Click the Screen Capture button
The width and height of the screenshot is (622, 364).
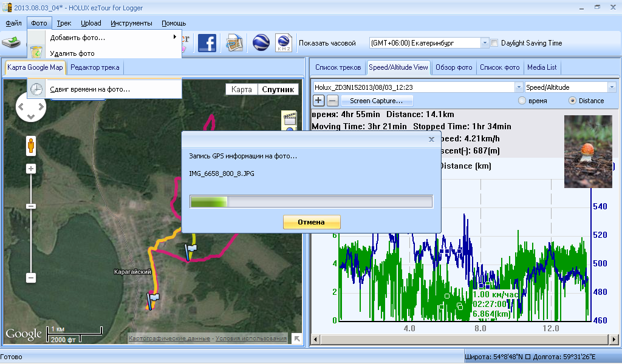[x=377, y=101]
